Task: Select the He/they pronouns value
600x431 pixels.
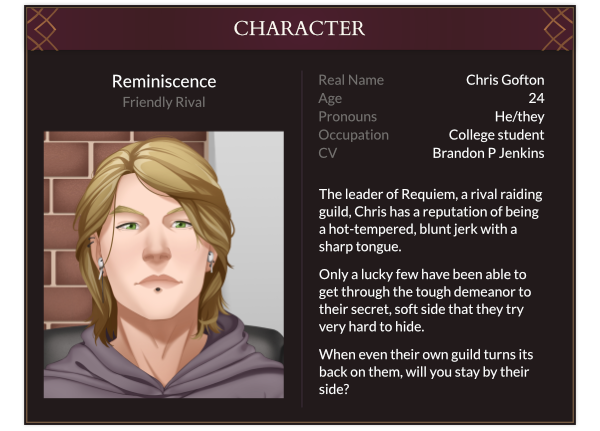Action: click(x=519, y=116)
